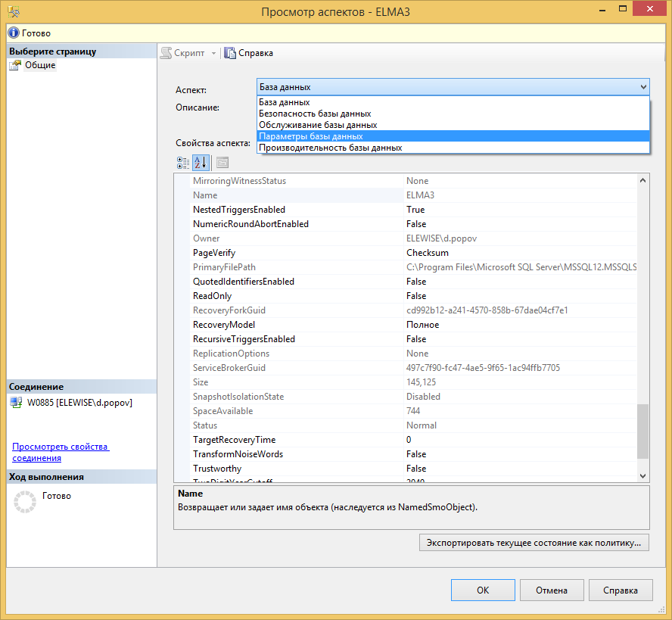Choose Обслуживание базы данных option
Viewport: 672px width, 620px height.
click(318, 125)
